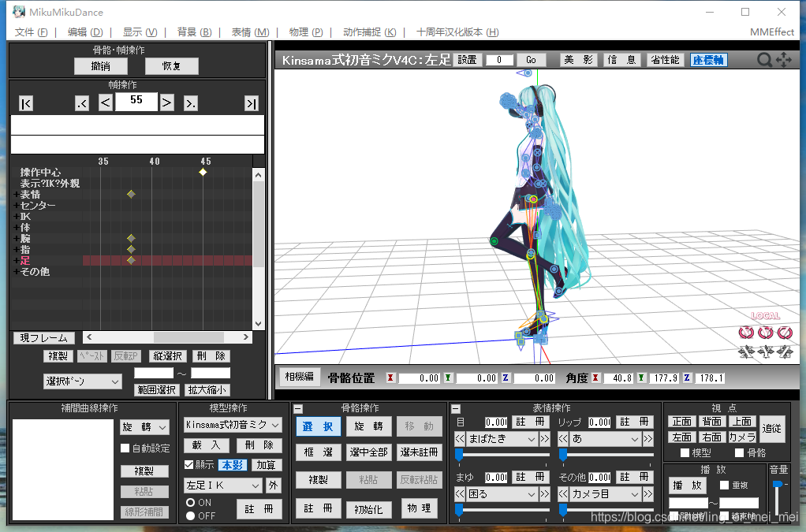Next eye morph double-arrow button
806x532 pixels.
tap(544, 439)
